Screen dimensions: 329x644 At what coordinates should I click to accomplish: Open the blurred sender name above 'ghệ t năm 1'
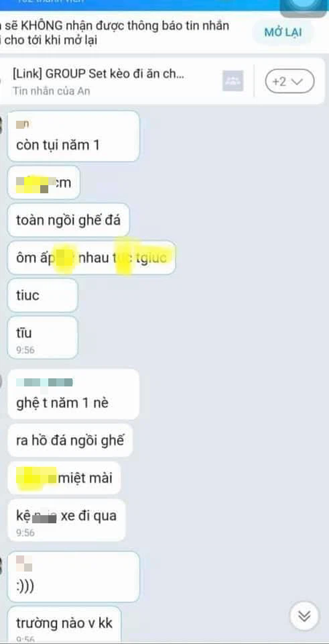tap(45, 382)
